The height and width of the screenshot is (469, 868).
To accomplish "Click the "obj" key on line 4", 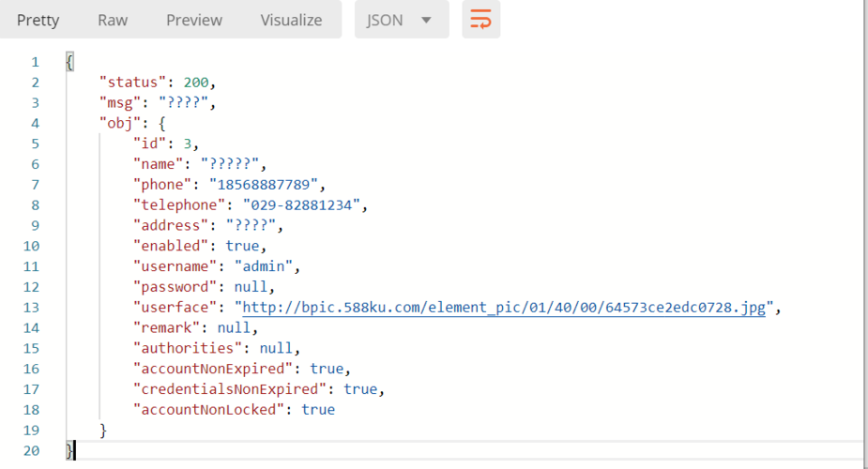I will (119, 123).
